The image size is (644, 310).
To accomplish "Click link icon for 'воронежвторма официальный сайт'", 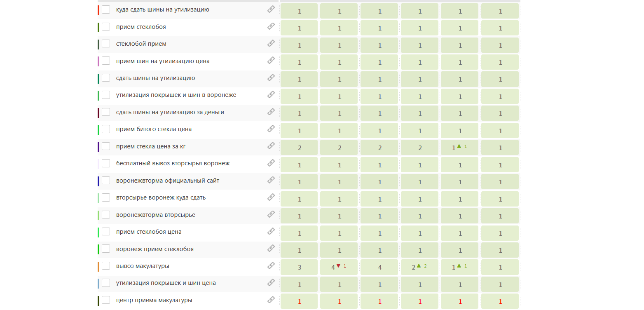I will pos(271,180).
